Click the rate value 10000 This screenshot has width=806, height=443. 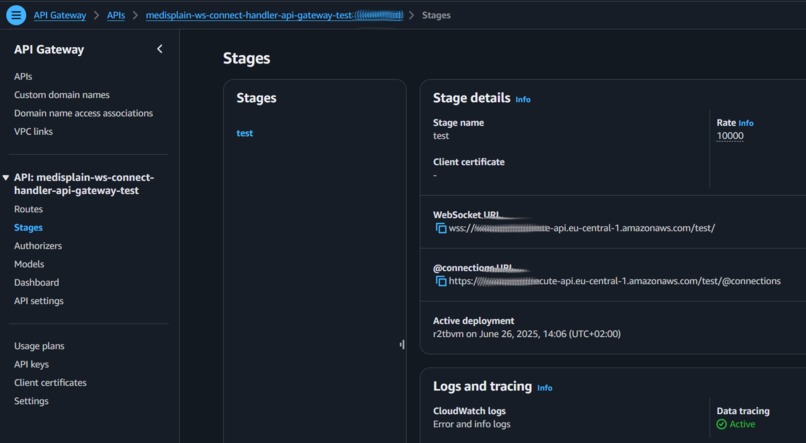click(730, 136)
